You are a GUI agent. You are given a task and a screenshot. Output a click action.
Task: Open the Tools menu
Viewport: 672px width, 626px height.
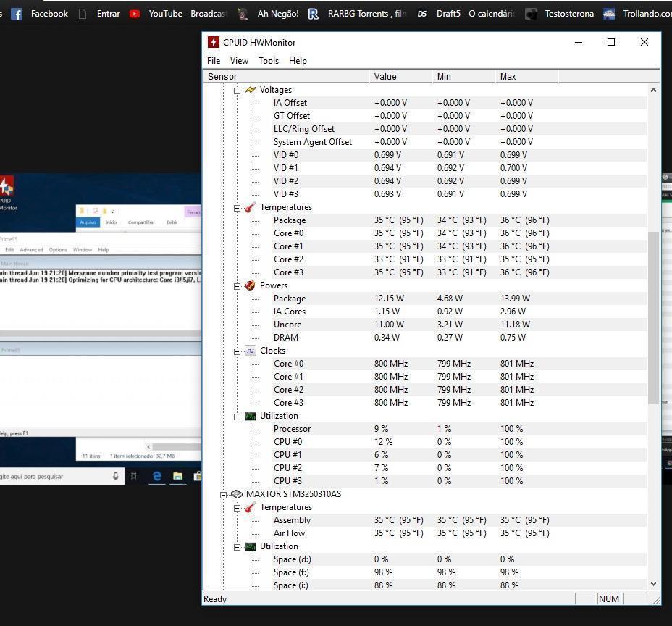coord(268,61)
